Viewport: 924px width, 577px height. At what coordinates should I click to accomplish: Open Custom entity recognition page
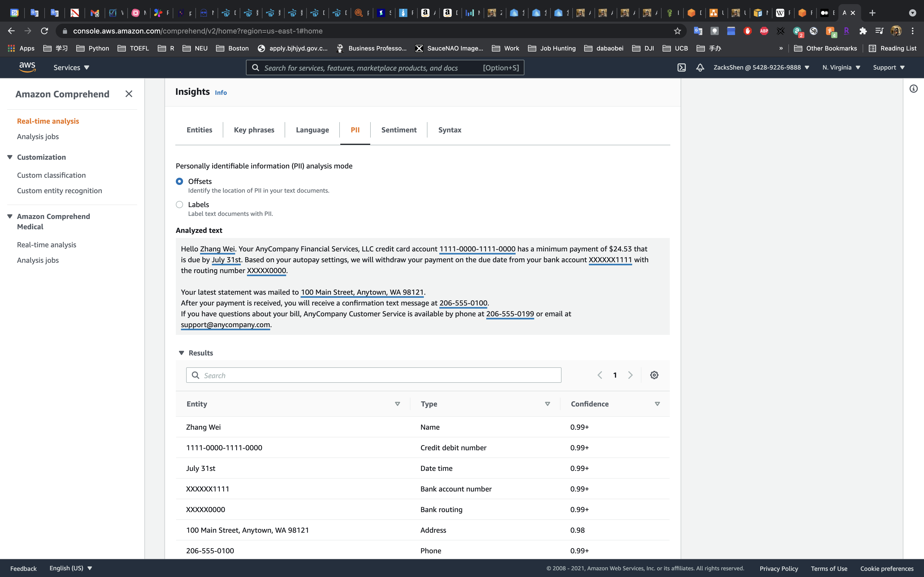(x=60, y=190)
